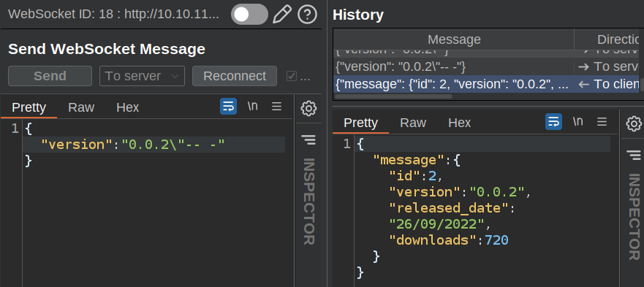Expand the left Inspector panel lines icon

[x=308, y=139]
